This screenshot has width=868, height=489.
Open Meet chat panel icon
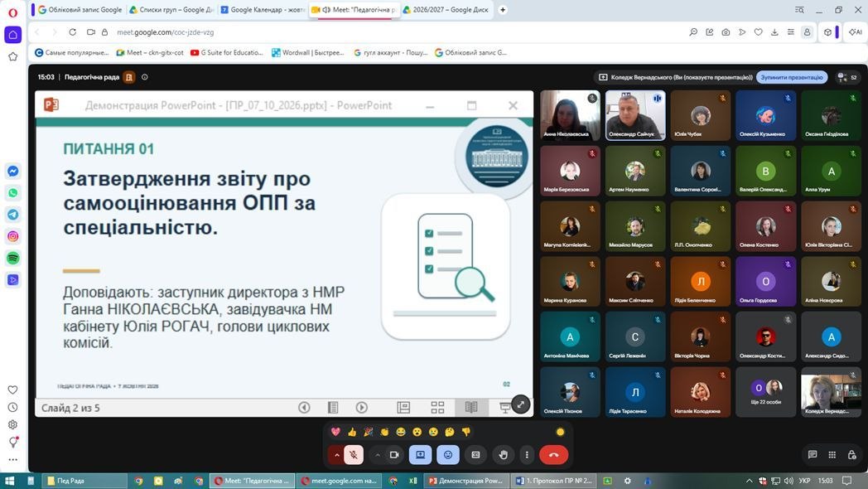(x=812, y=455)
